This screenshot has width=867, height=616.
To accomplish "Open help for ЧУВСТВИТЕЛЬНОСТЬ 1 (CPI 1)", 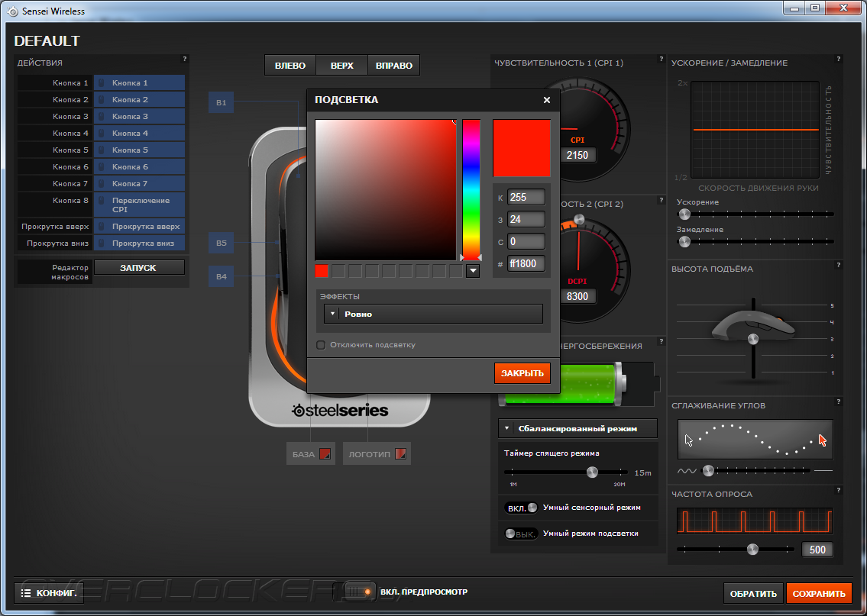I will coord(662,59).
